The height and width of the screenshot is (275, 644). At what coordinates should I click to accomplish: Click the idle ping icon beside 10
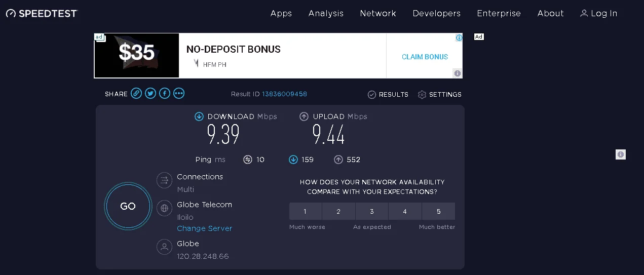click(248, 160)
